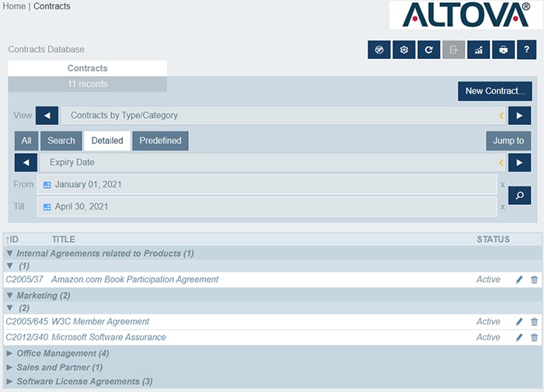Click pencil icon for W3C Member Agreement

pos(519,321)
